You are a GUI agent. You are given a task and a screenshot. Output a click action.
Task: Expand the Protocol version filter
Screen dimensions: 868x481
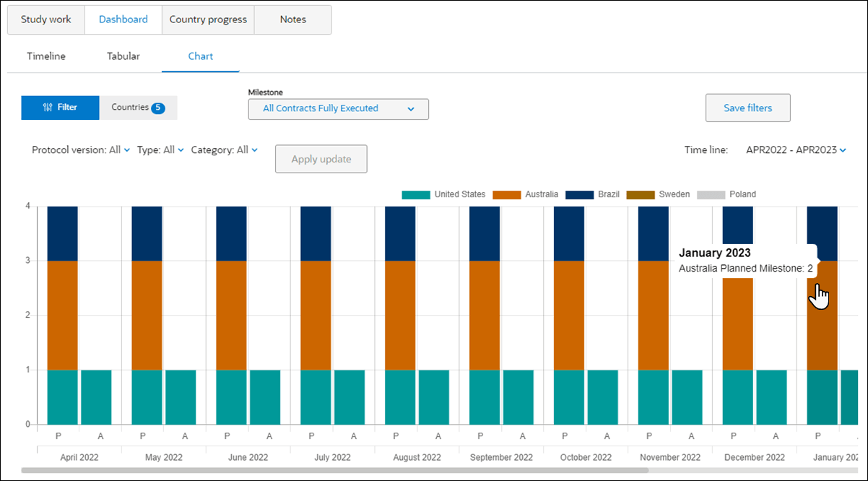click(x=80, y=149)
